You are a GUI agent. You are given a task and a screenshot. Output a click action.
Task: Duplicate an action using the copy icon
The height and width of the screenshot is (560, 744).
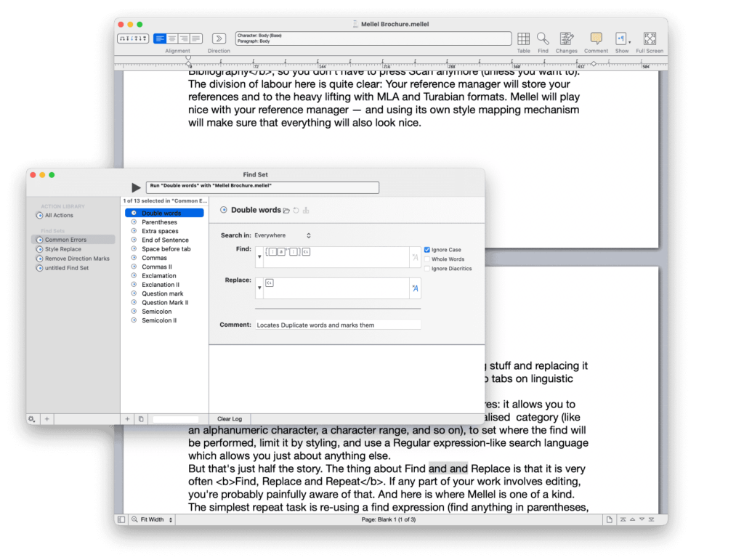[x=141, y=418]
